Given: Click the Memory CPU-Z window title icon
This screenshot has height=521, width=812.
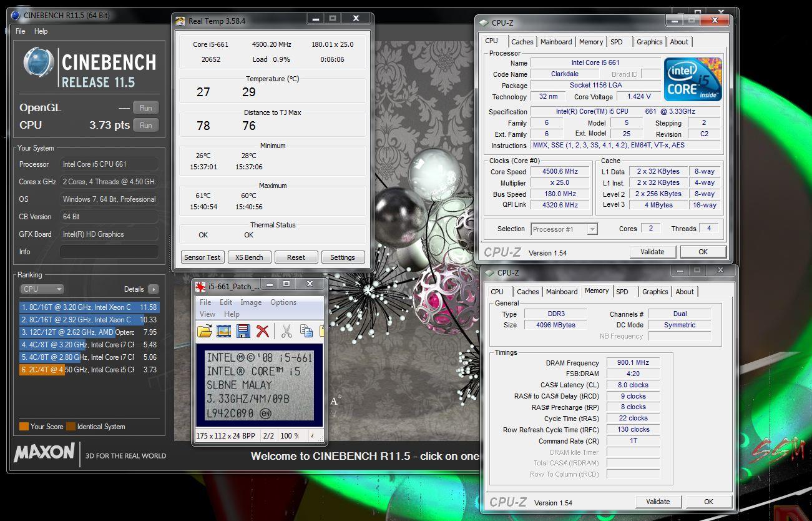Looking at the screenshot, I should click(x=489, y=273).
